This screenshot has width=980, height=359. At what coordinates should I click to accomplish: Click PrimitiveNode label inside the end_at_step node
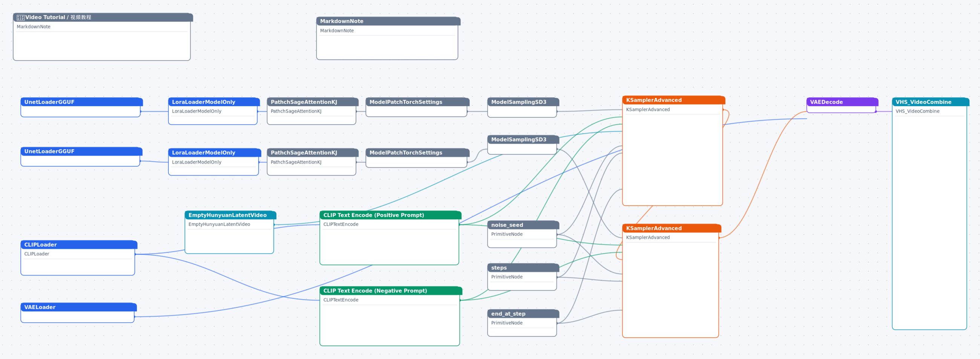(507, 323)
